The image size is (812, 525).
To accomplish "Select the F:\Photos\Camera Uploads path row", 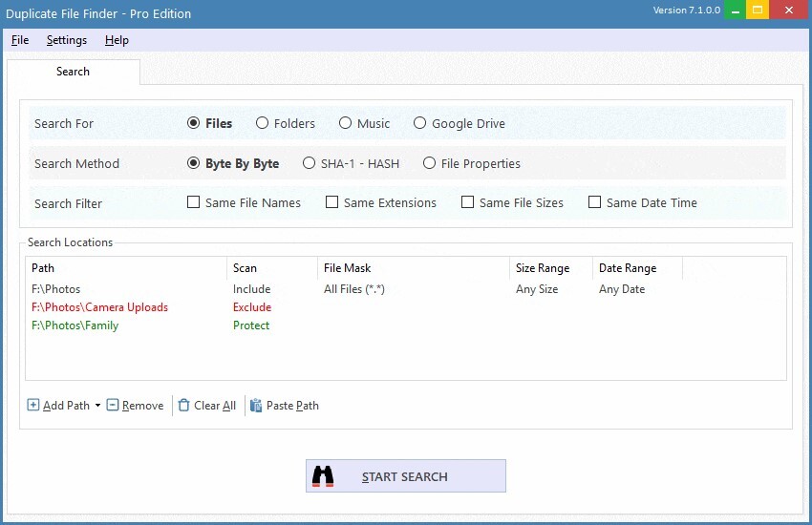I will (99, 307).
